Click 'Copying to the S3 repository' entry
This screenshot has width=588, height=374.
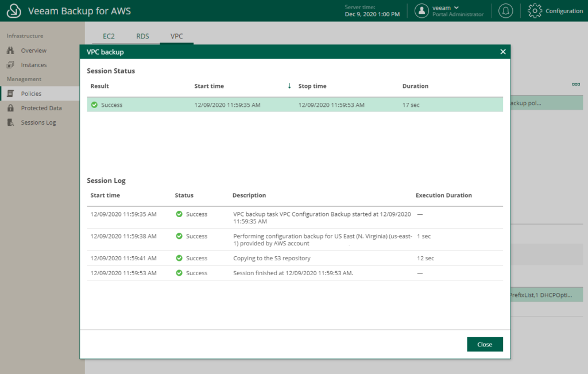tap(272, 258)
